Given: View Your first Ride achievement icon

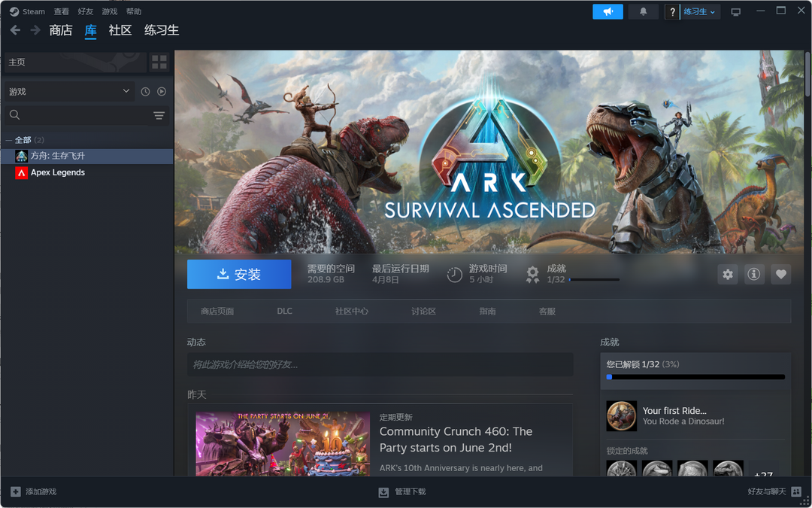Looking at the screenshot, I should (x=622, y=415).
